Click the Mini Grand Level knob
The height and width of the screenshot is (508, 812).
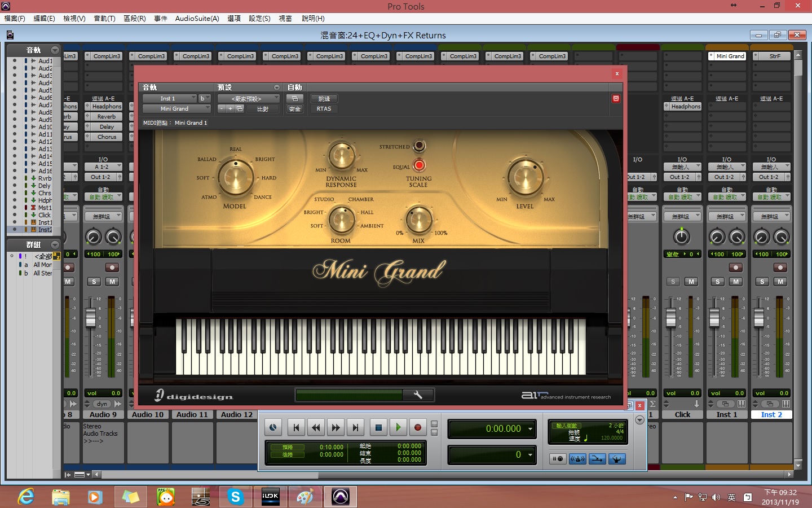525,177
